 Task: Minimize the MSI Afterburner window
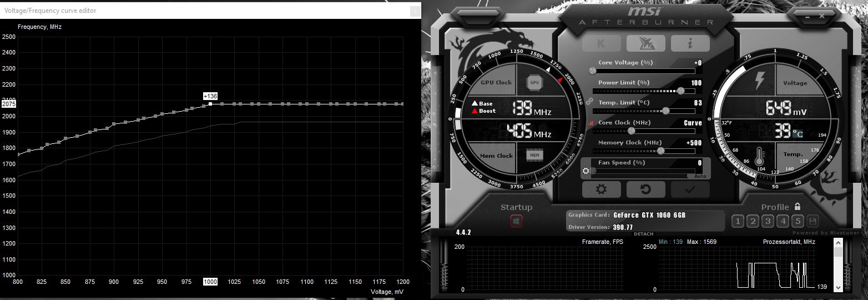pyautogui.click(x=807, y=16)
